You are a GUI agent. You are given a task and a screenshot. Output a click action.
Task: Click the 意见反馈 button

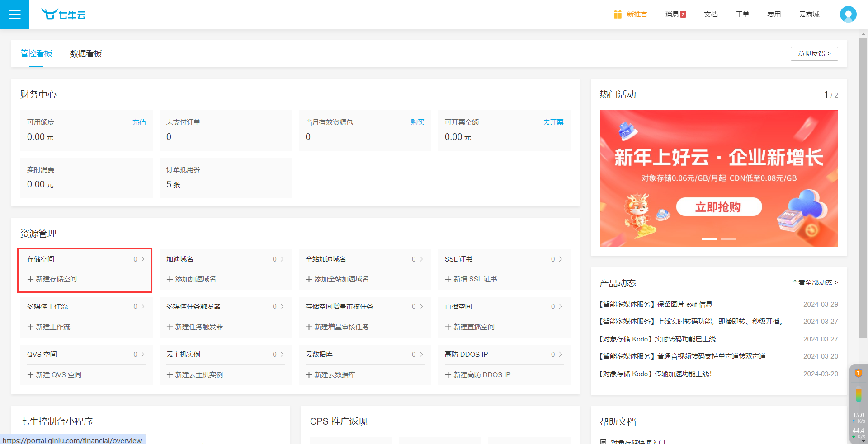[x=814, y=54]
